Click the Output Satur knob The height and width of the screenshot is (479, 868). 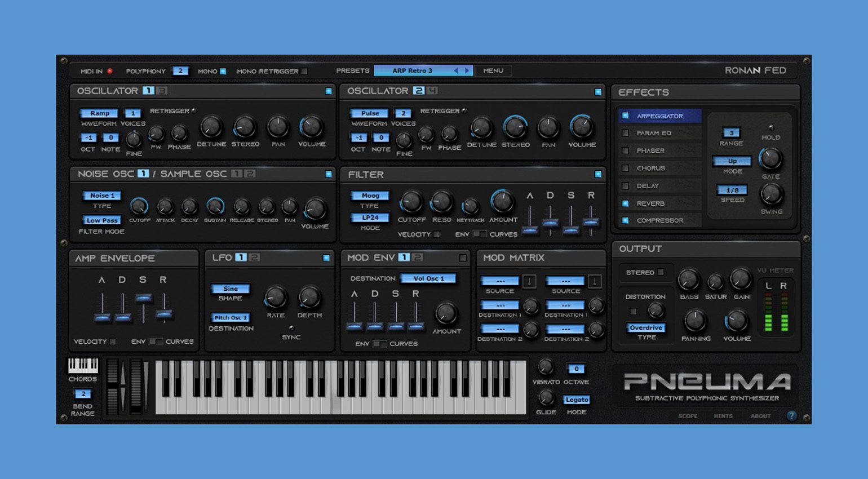715,282
